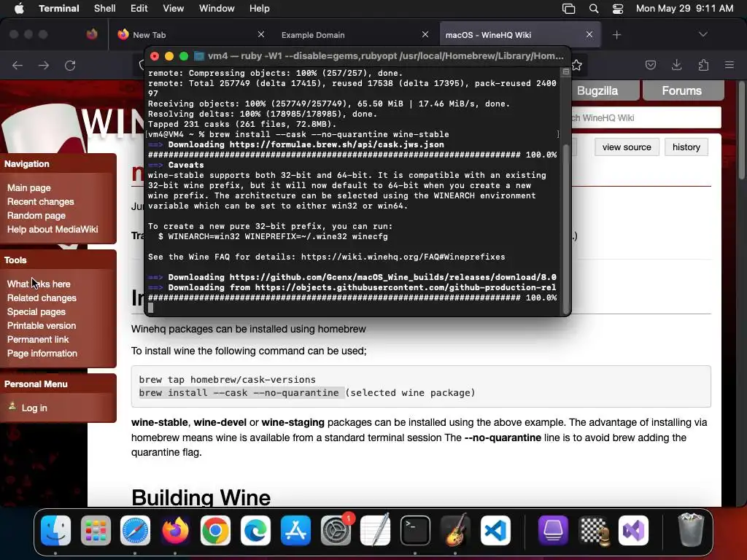Viewport: 747px width, 560px height.
Task: Open the Permanent link
Action: click(x=38, y=339)
